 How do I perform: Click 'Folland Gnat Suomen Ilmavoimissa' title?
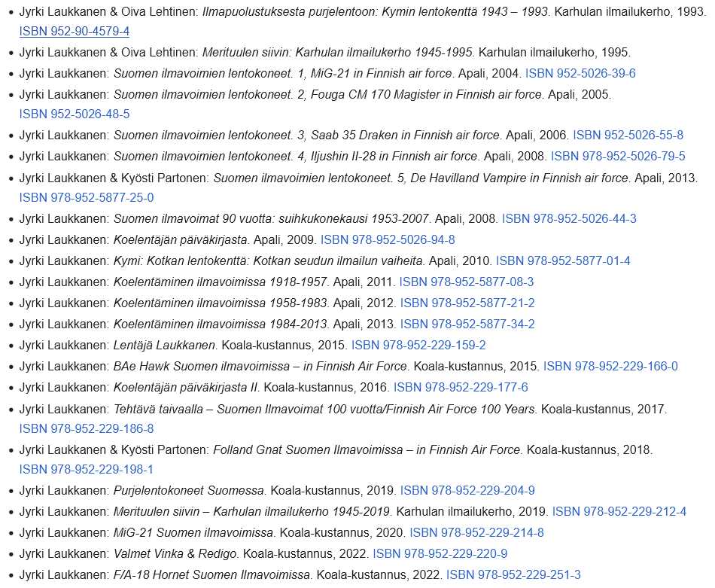(x=309, y=449)
